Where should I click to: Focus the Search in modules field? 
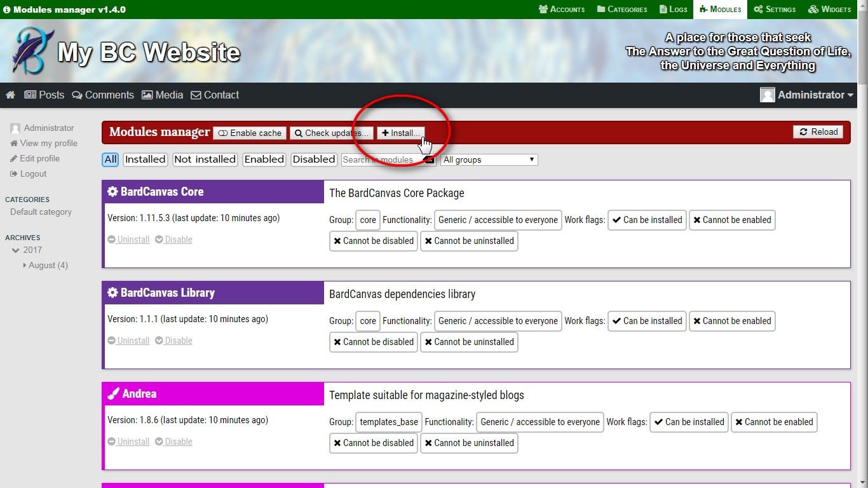point(388,159)
